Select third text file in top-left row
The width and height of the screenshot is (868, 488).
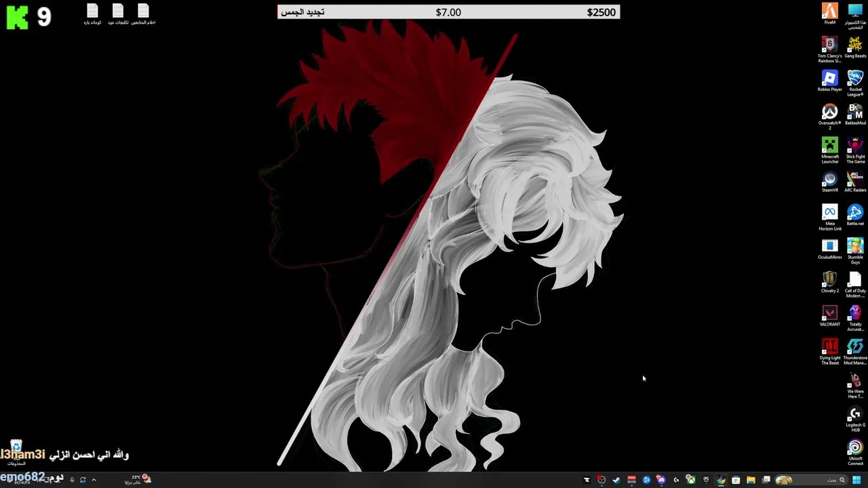(x=143, y=14)
